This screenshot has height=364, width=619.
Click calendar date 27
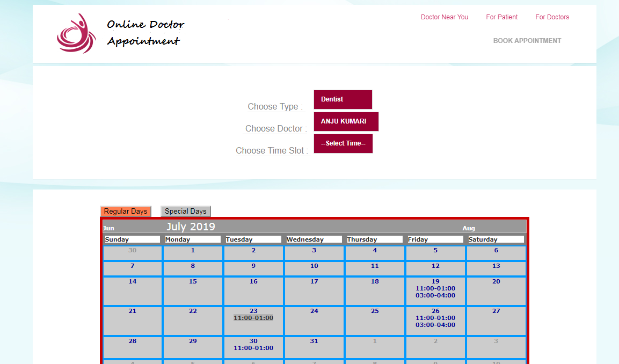click(x=496, y=311)
